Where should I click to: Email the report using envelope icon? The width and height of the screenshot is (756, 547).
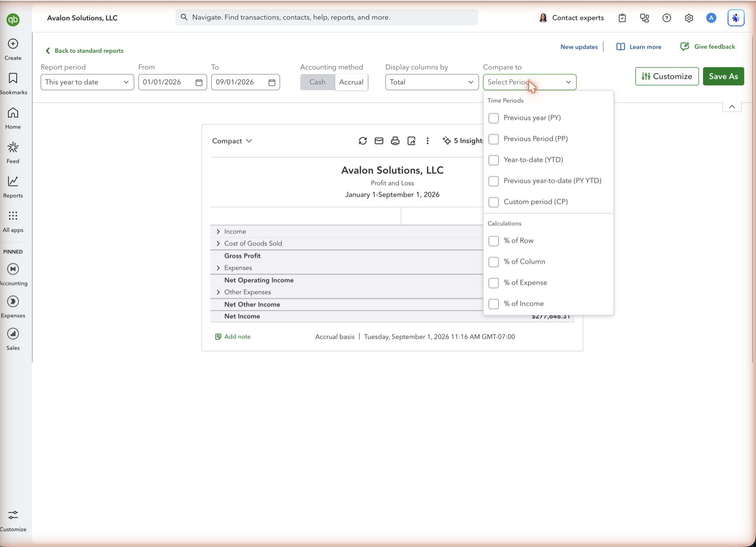(379, 141)
